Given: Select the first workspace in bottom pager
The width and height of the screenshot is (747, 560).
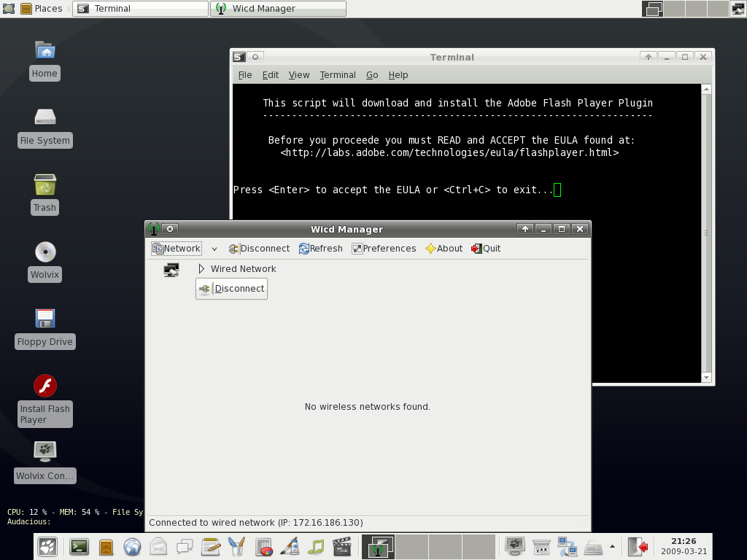Looking at the screenshot, I should pyautogui.click(x=379, y=547).
